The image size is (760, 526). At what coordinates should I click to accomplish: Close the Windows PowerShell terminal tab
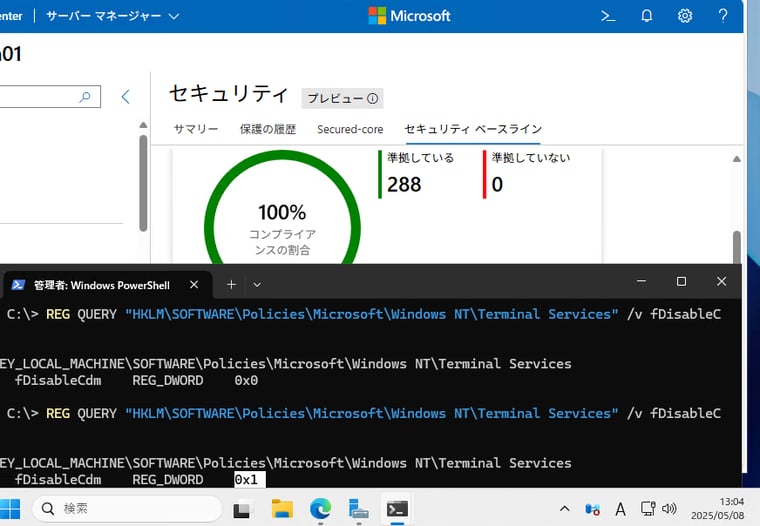pos(194,285)
